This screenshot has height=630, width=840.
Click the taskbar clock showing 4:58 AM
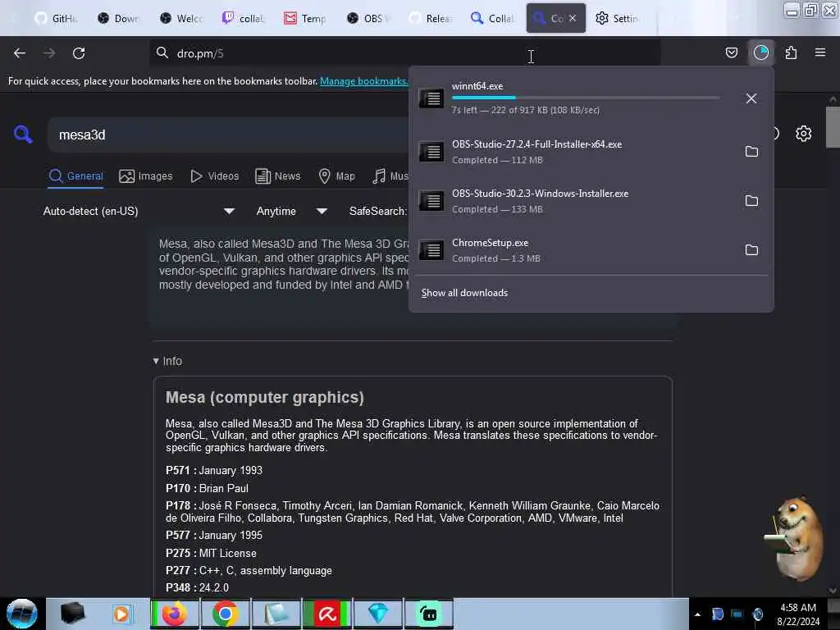tap(798, 614)
